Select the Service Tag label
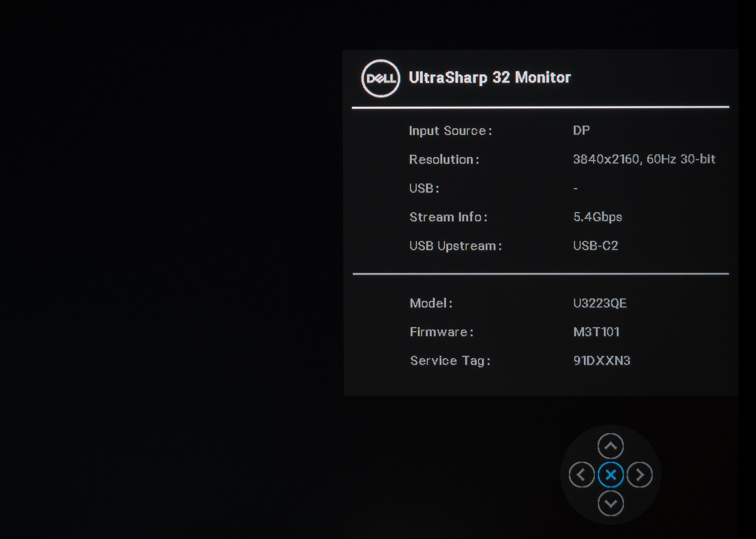Screen dimensions: 756x539 450,361
